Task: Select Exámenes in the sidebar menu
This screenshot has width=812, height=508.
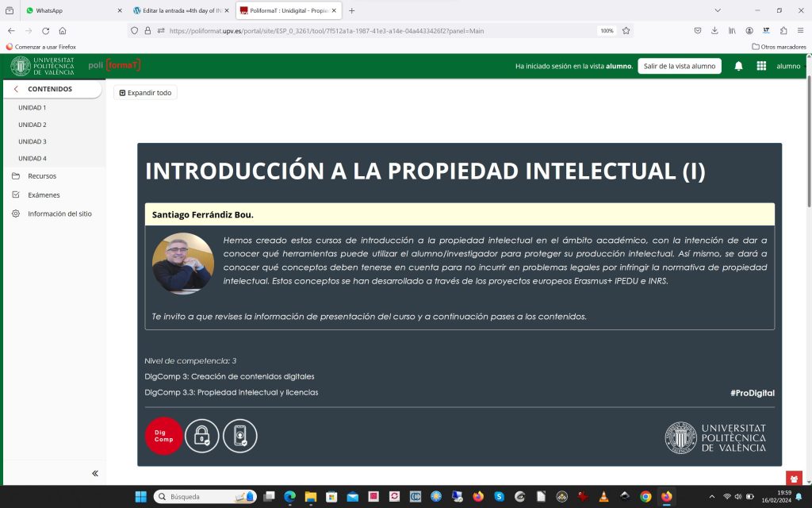Action: (x=44, y=195)
